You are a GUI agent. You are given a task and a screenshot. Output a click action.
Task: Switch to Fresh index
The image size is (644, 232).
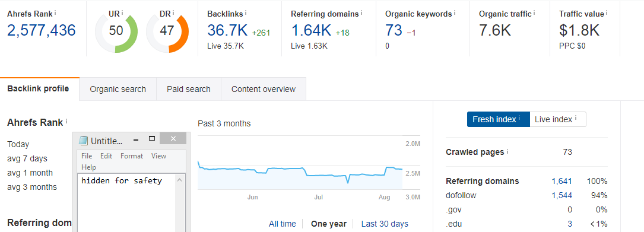(498, 119)
